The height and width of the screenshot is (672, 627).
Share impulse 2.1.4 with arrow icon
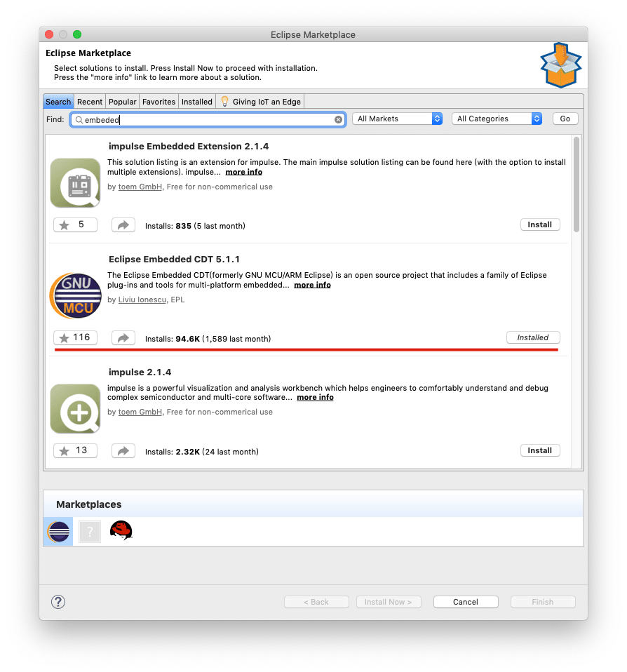click(x=123, y=450)
